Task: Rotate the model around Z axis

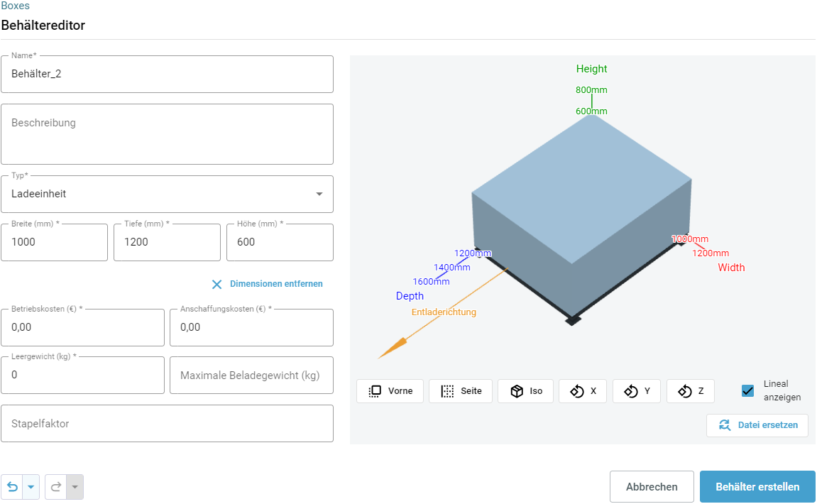Action: (690, 391)
